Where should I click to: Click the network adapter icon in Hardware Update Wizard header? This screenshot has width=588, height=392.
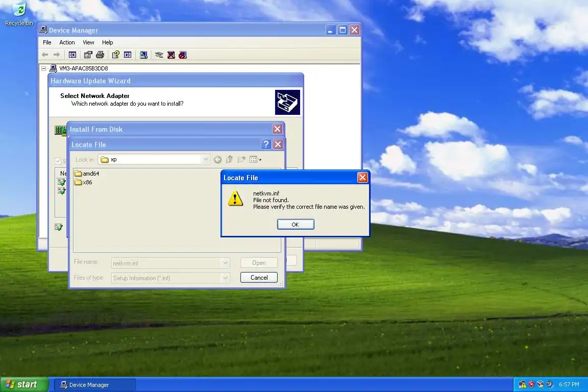pyautogui.click(x=287, y=102)
